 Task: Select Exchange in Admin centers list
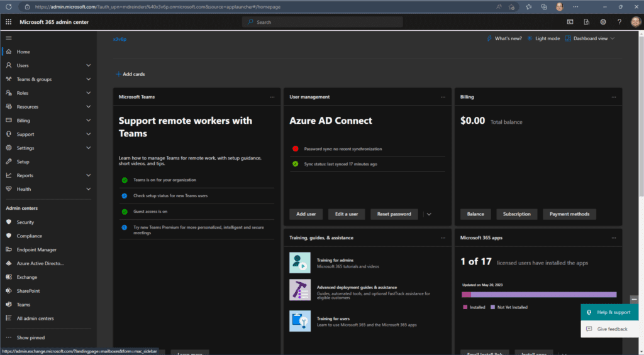[x=26, y=277]
